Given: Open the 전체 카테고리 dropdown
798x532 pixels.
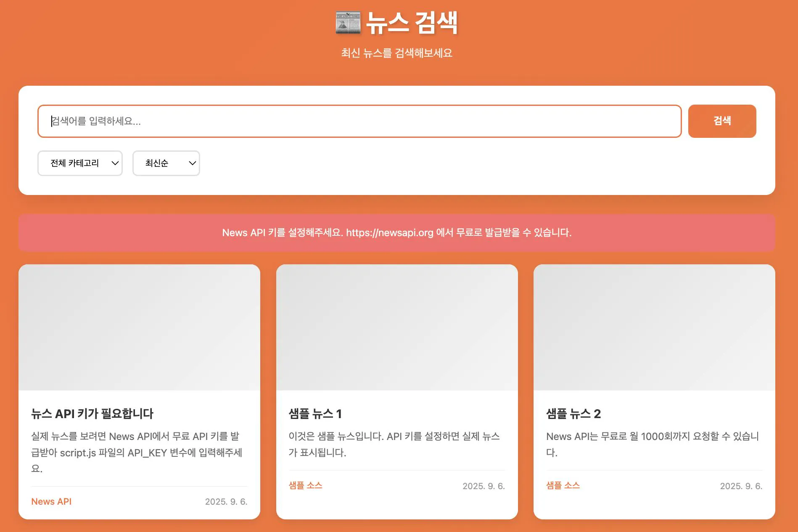Looking at the screenshot, I should [x=80, y=163].
